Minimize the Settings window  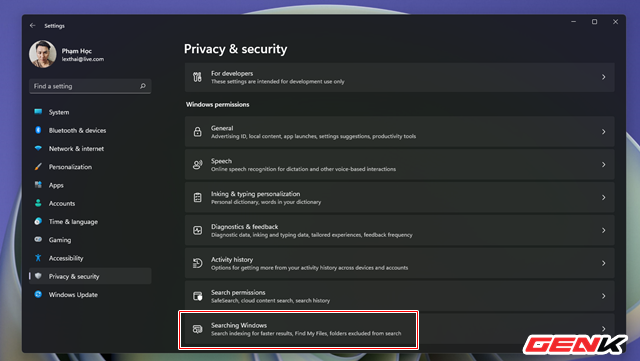[573, 22]
